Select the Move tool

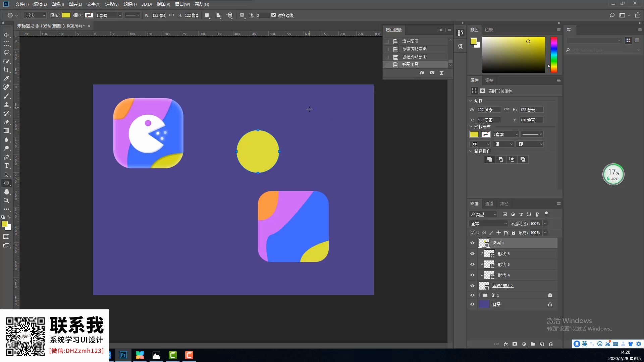tap(6, 35)
